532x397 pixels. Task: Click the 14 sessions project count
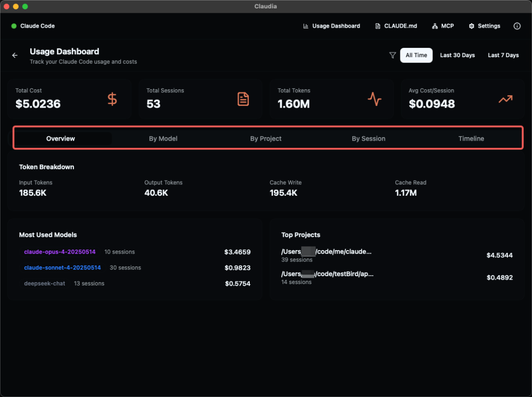point(296,282)
